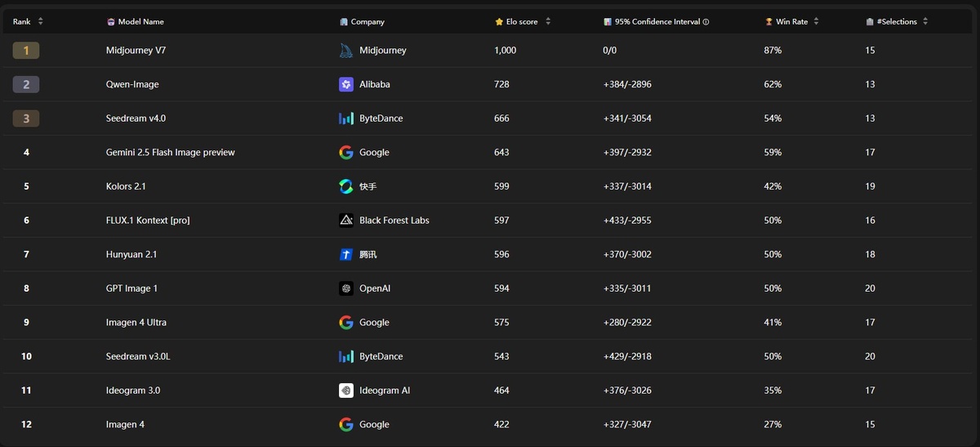Click the 35% win rate cell

(x=773, y=391)
